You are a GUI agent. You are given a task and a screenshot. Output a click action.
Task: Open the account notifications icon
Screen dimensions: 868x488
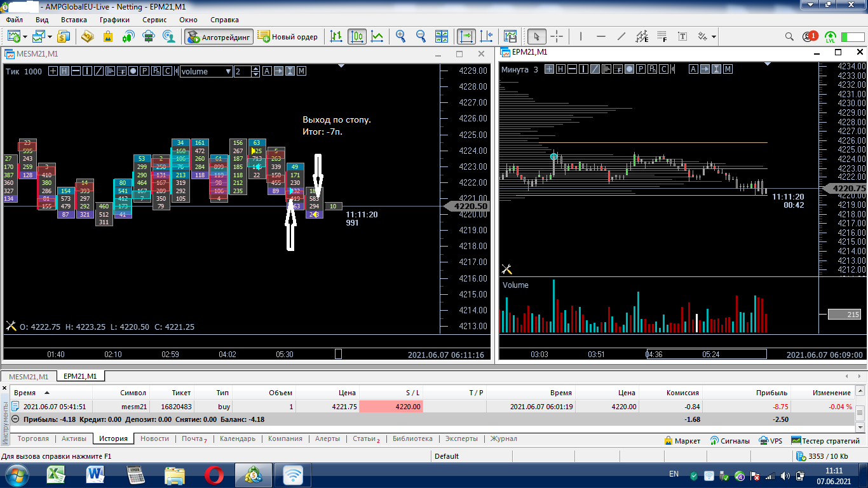(810, 36)
